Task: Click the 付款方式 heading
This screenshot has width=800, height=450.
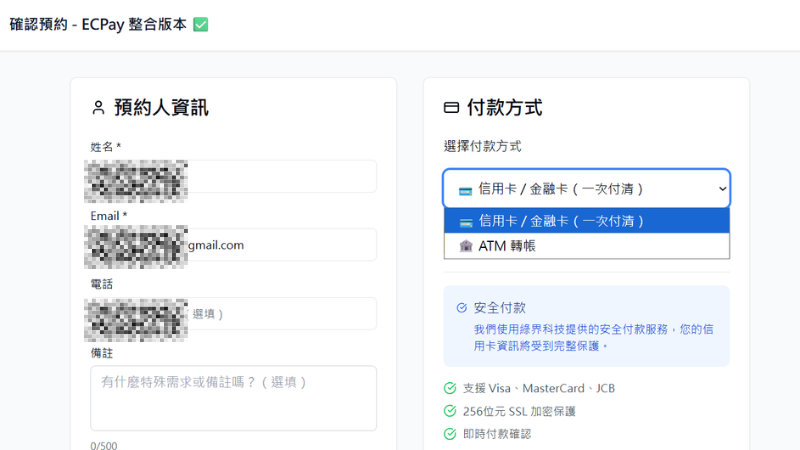Action: pos(505,108)
